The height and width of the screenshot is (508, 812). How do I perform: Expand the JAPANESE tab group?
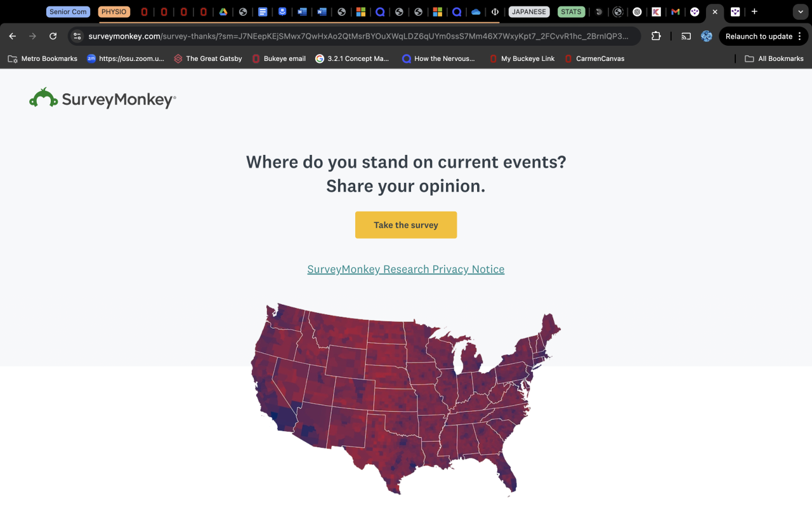[529, 11]
